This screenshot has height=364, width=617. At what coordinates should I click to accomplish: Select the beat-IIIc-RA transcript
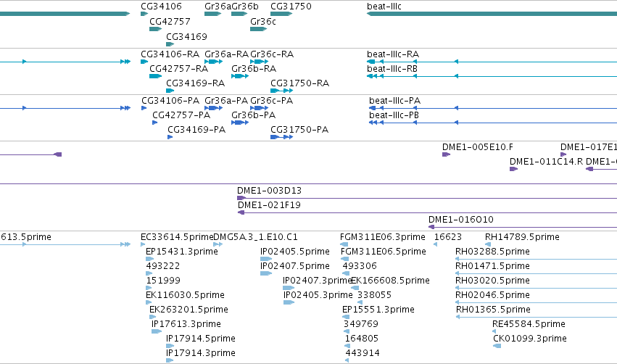[492, 62]
